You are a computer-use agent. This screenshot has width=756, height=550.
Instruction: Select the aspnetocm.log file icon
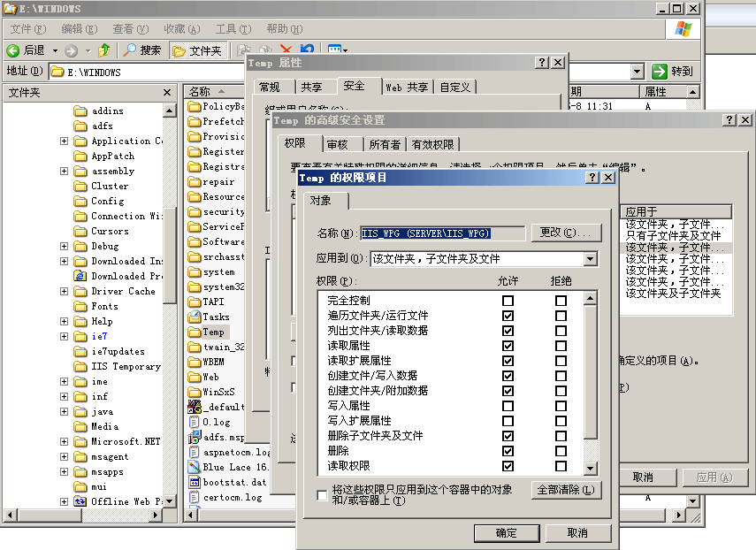point(195,452)
